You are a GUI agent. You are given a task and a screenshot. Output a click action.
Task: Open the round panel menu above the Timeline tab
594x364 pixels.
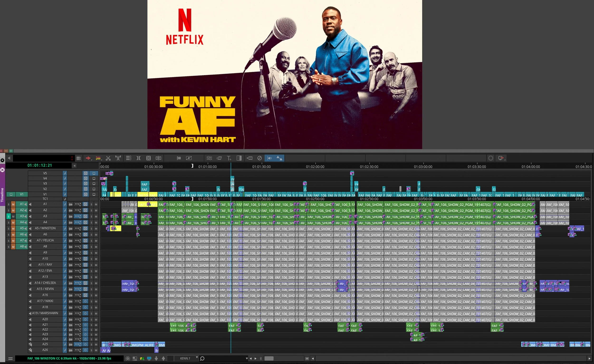point(2,160)
